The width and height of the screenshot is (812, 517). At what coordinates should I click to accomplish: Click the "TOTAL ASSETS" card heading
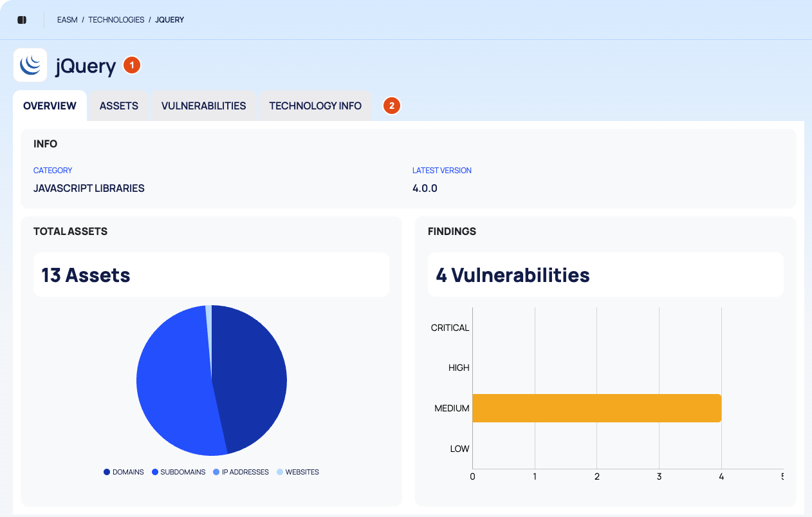coord(70,231)
